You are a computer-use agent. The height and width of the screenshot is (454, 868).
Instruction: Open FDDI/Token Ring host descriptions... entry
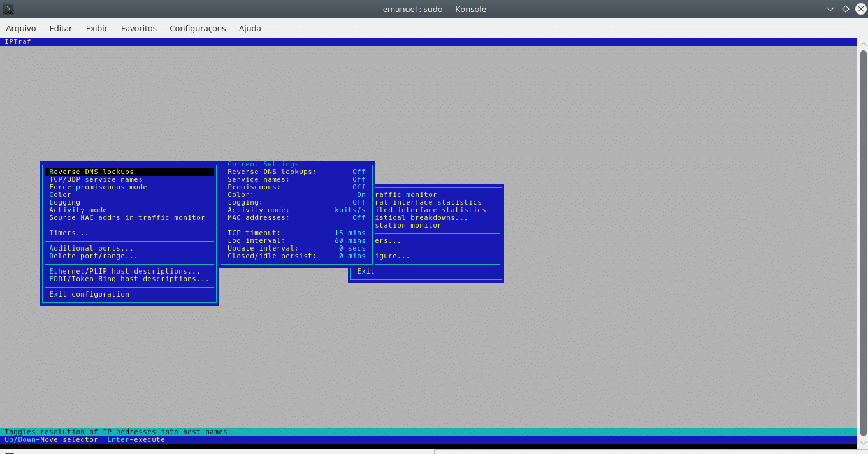click(129, 279)
